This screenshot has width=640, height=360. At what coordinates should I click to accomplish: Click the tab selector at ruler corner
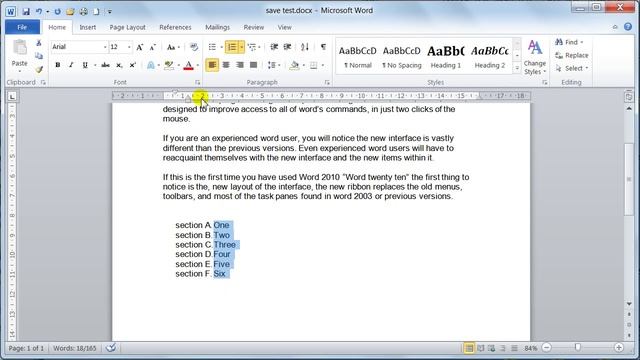click(x=12, y=97)
